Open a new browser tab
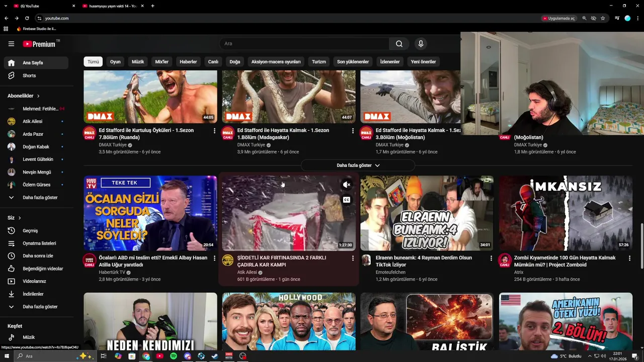 point(152,6)
